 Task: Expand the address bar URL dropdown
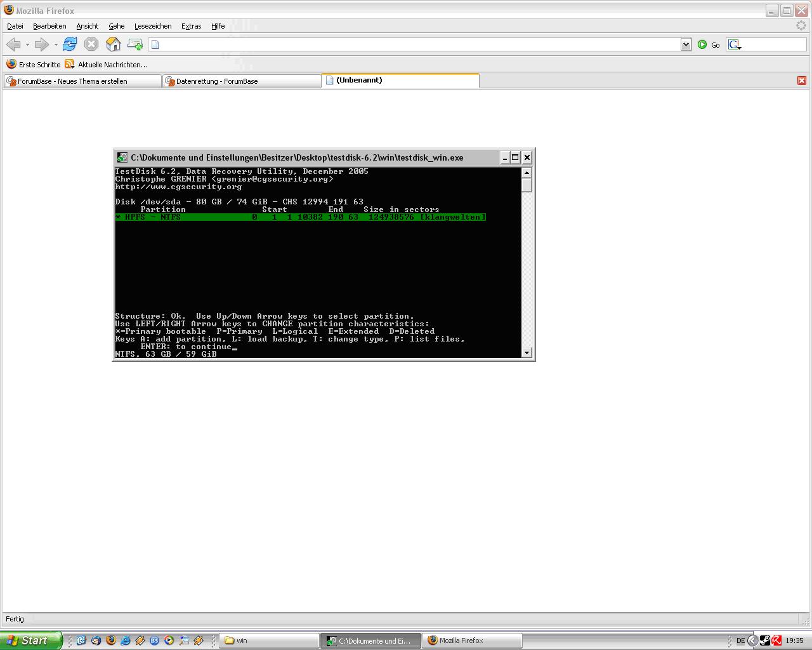coord(686,44)
